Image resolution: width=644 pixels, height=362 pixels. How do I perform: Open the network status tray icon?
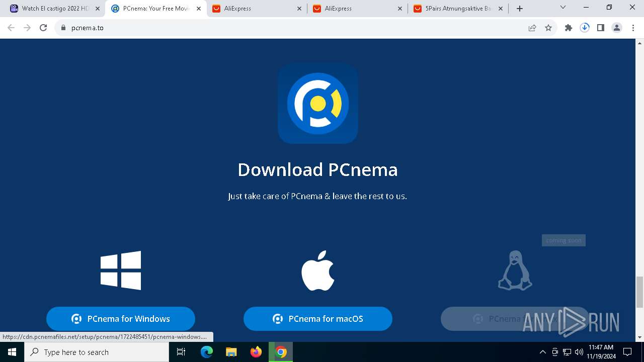[567, 352]
